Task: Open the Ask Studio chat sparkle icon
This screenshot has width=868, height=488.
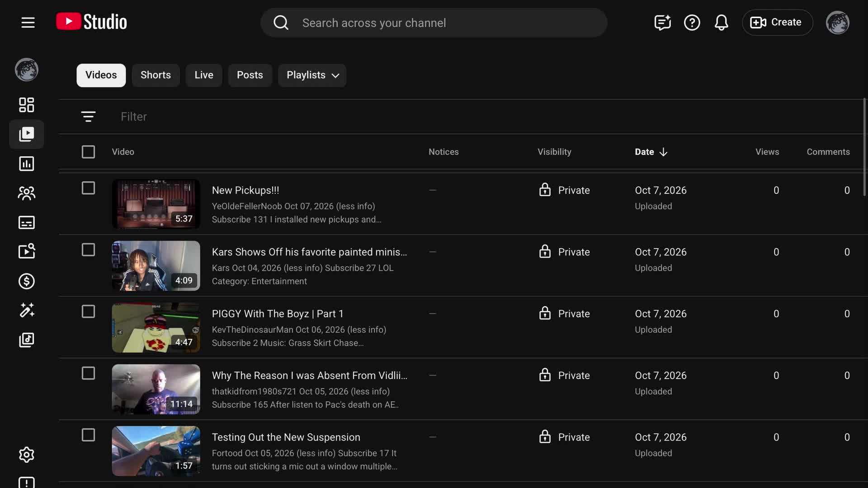Action: [662, 23]
